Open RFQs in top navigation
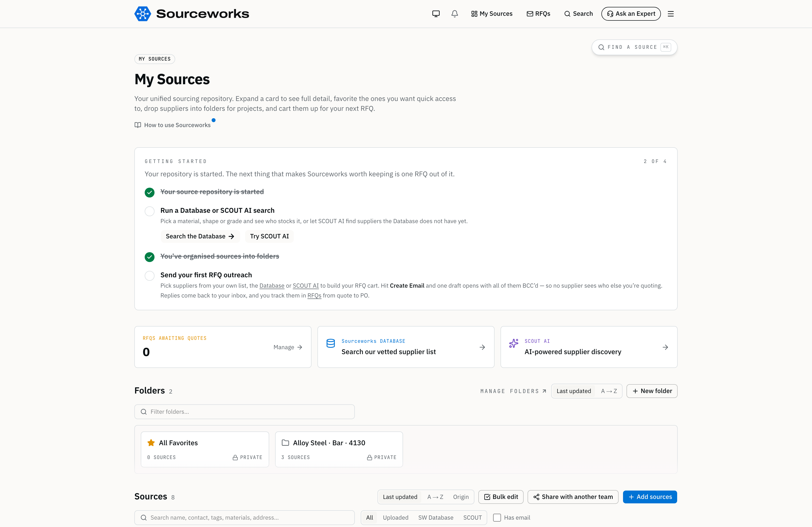 click(538, 14)
